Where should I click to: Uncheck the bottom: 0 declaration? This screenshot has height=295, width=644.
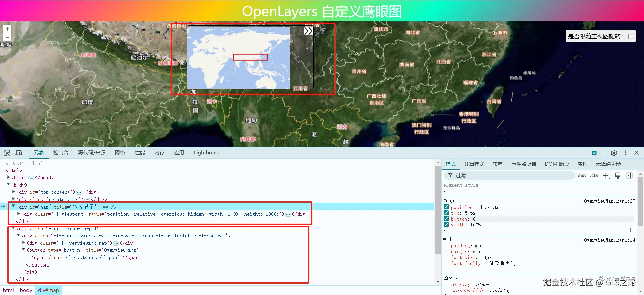tap(446, 219)
